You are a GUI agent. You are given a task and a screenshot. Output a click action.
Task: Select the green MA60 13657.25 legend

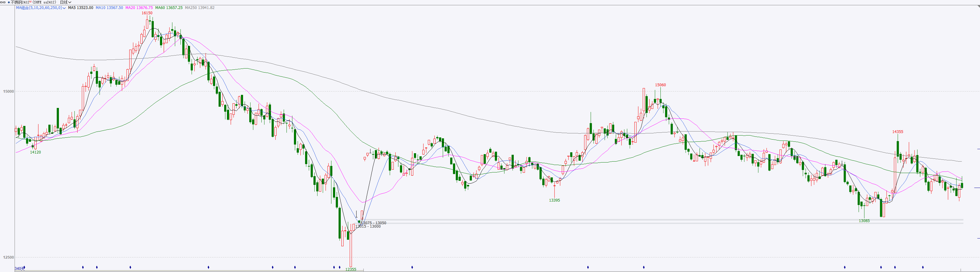[x=169, y=8]
